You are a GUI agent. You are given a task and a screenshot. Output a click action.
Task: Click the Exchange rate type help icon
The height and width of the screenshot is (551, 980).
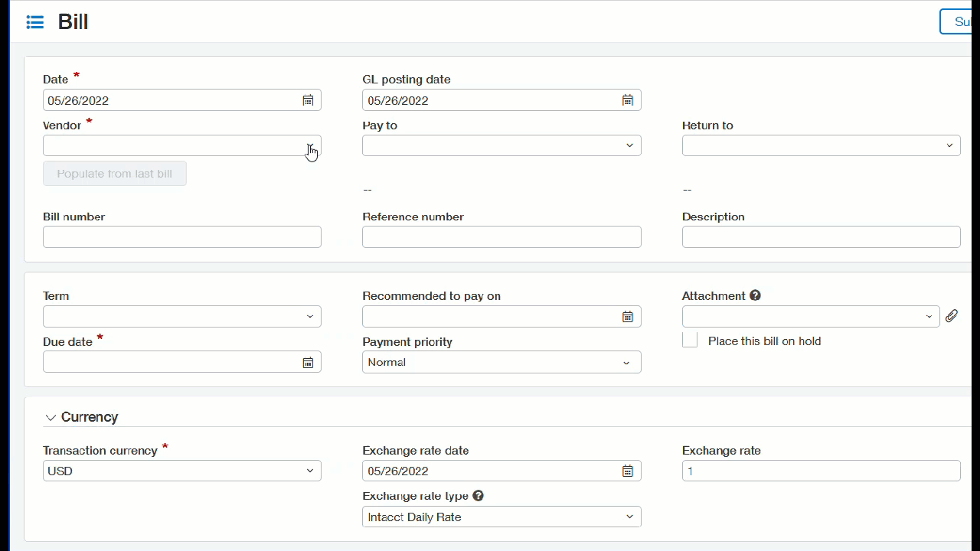pyautogui.click(x=478, y=495)
